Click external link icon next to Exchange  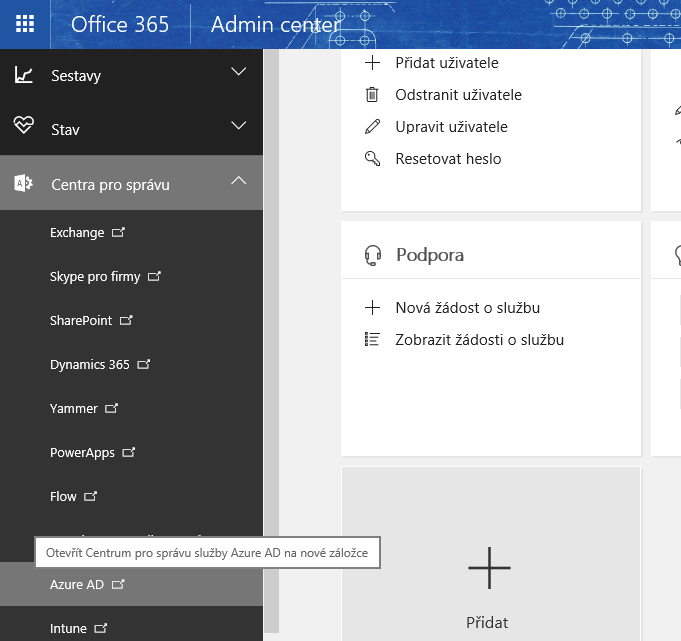pos(118,232)
